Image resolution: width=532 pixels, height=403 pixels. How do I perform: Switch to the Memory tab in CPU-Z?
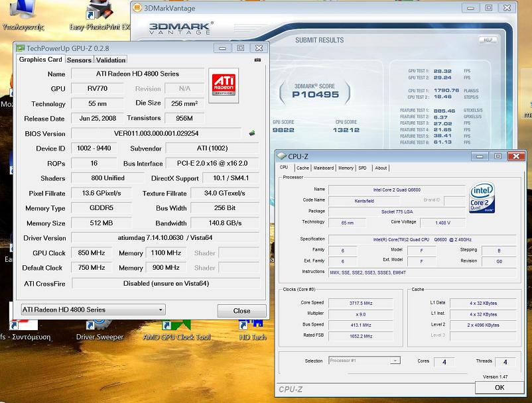coord(346,168)
